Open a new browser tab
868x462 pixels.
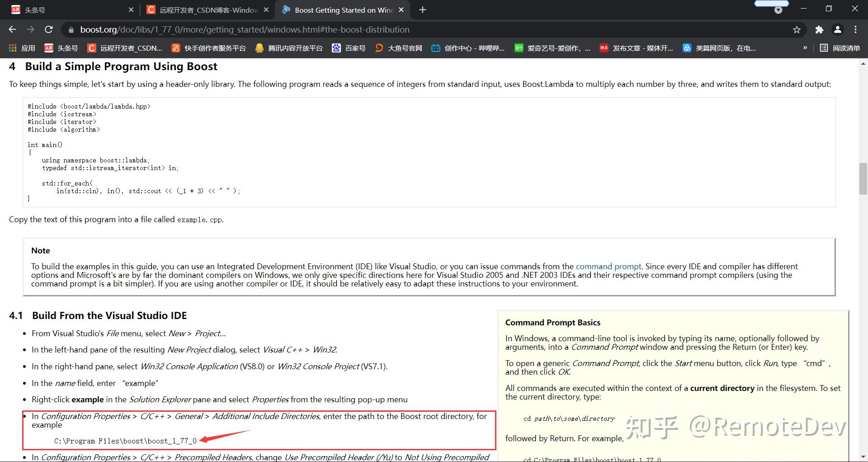(x=422, y=10)
